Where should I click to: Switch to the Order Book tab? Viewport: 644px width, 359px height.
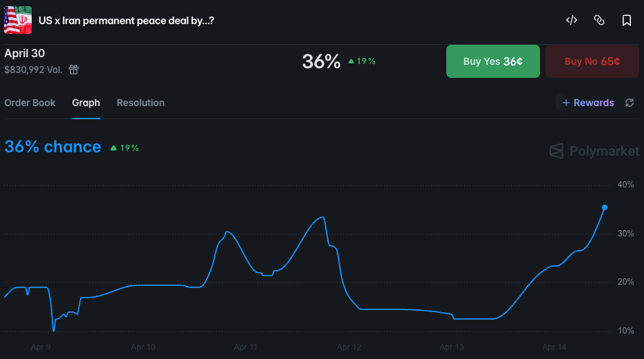pos(30,103)
